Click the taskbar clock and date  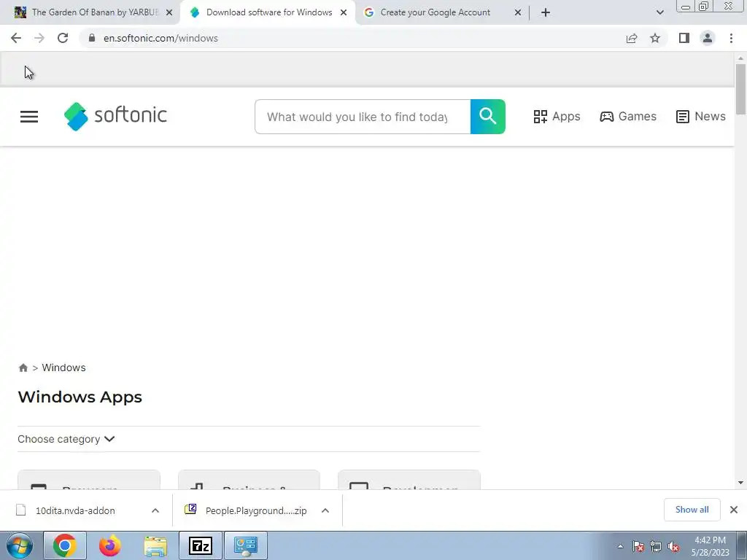click(711, 546)
